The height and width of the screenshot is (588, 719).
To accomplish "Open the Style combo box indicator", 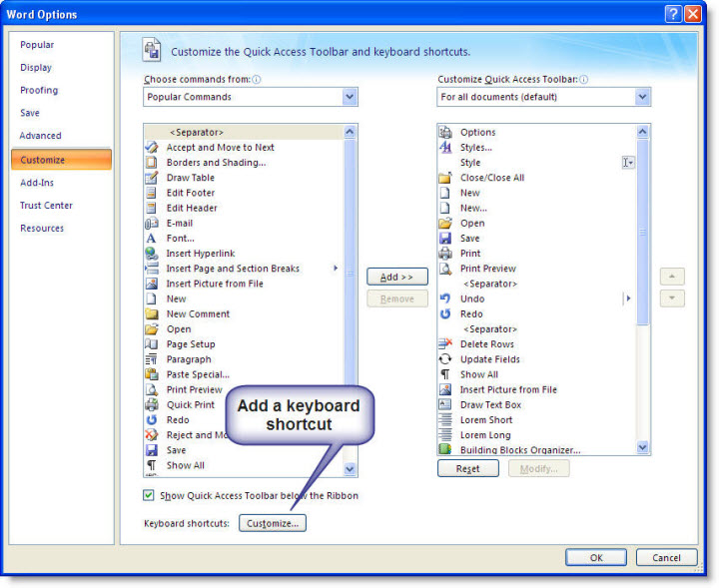I will pos(628,163).
